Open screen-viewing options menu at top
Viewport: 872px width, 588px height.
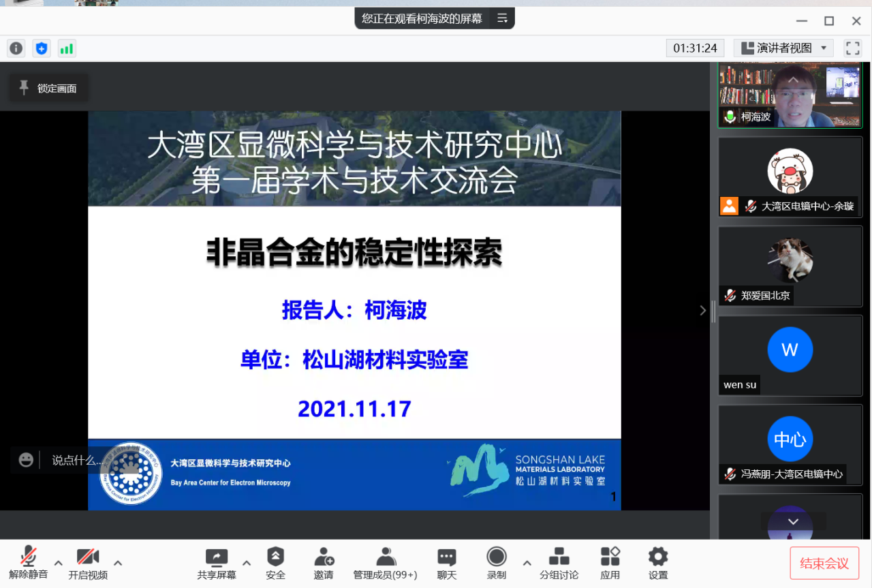coord(502,18)
